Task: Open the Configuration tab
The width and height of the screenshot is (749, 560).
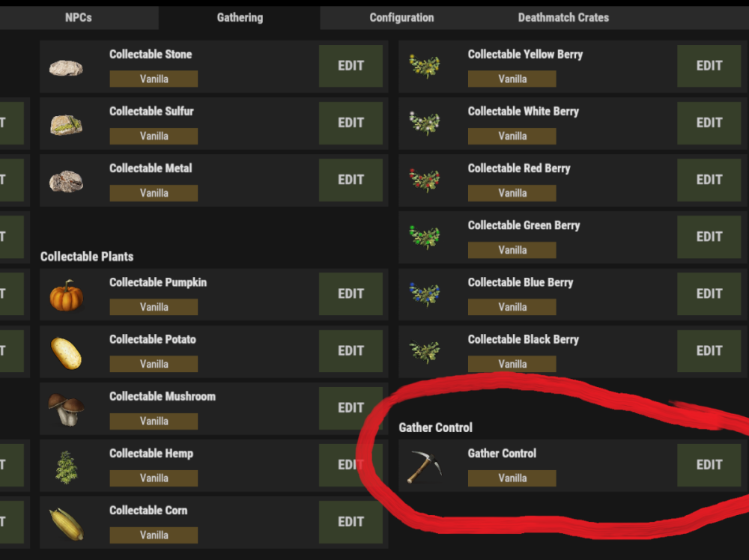Action: coord(401,17)
